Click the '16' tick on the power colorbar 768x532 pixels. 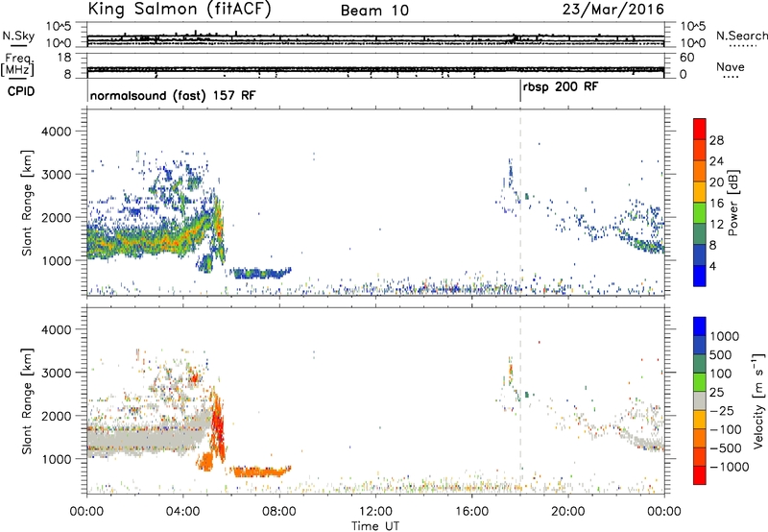tap(716, 204)
